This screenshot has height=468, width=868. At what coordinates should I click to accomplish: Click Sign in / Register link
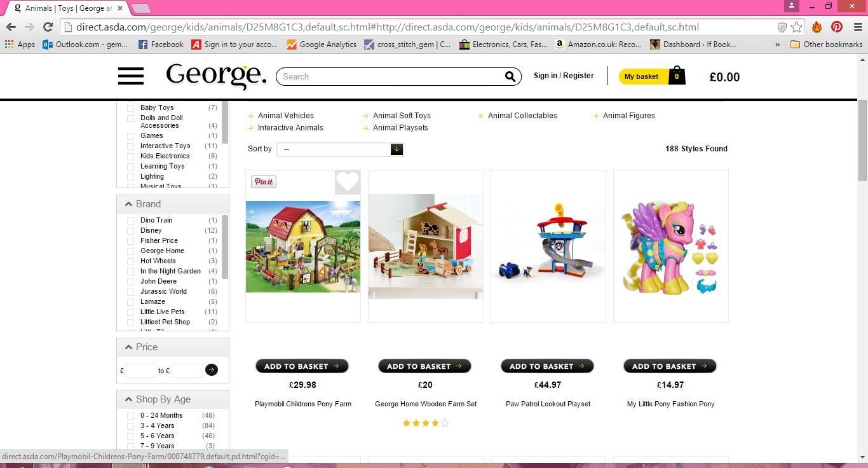coord(564,76)
